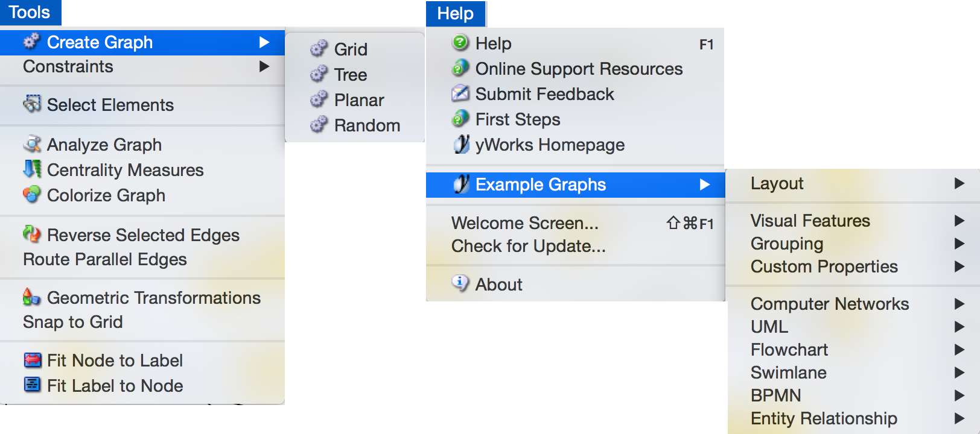The height and width of the screenshot is (434, 980).
Task: Visit the yWorks Homepage
Action: [x=550, y=145]
